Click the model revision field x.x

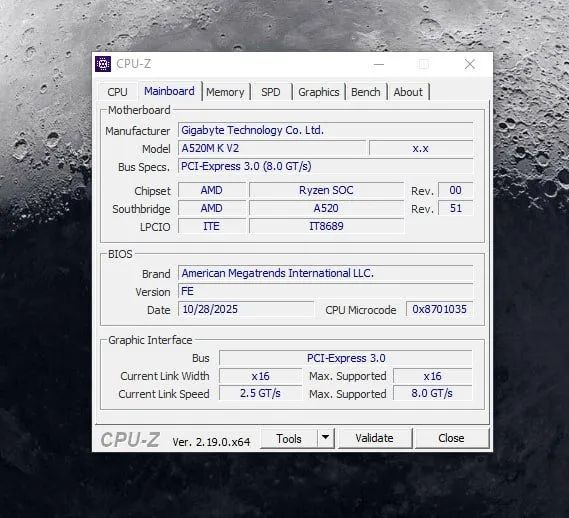[421, 148]
